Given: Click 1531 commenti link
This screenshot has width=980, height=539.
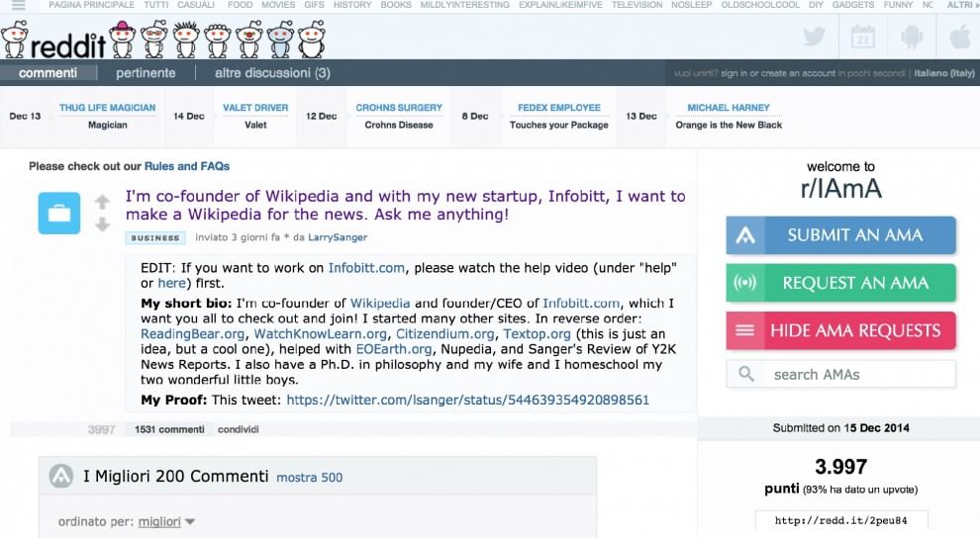Looking at the screenshot, I should [x=169, y=429].
